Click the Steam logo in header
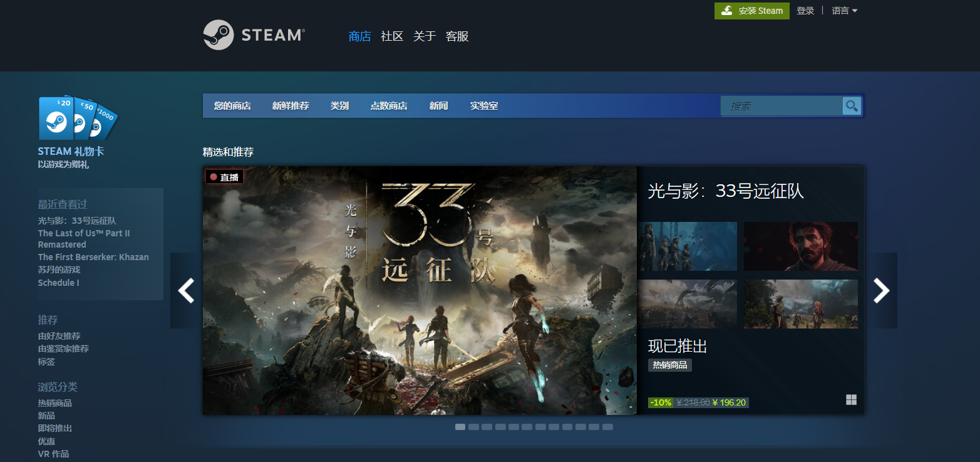 [x=254, y=35]
